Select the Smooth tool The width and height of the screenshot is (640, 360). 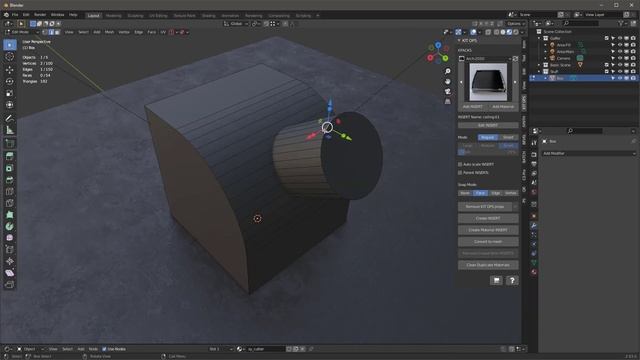10,238
